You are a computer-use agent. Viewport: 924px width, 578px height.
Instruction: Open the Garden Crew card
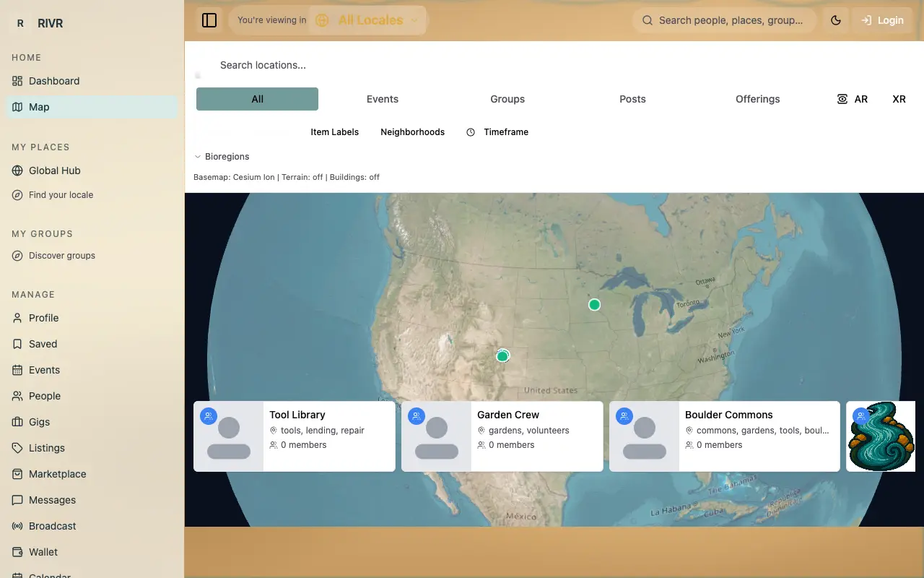click(x=502, y=436)
